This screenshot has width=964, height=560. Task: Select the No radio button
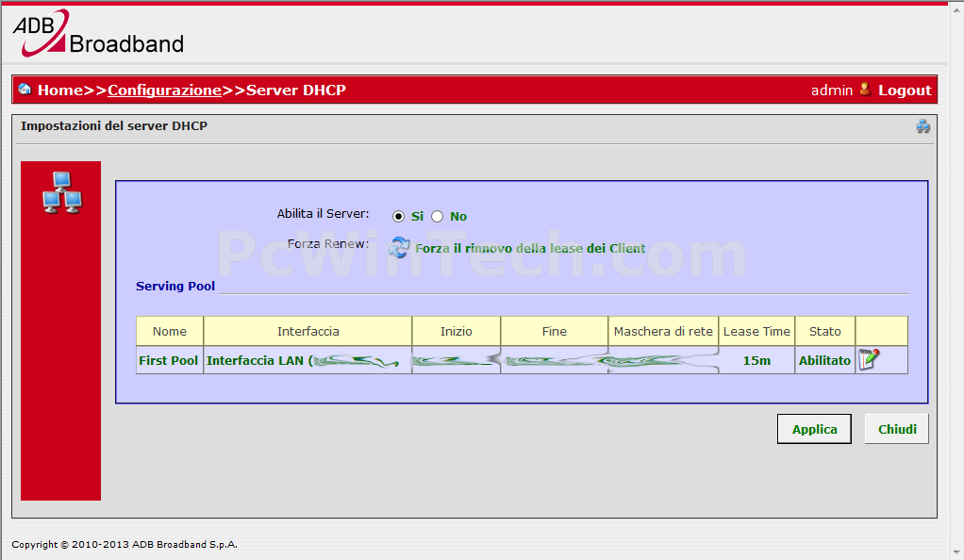click(x=437, y=217)
